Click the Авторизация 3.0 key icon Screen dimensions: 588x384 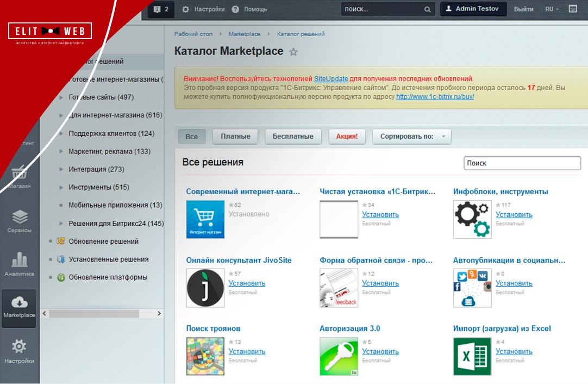click(339, 356)
